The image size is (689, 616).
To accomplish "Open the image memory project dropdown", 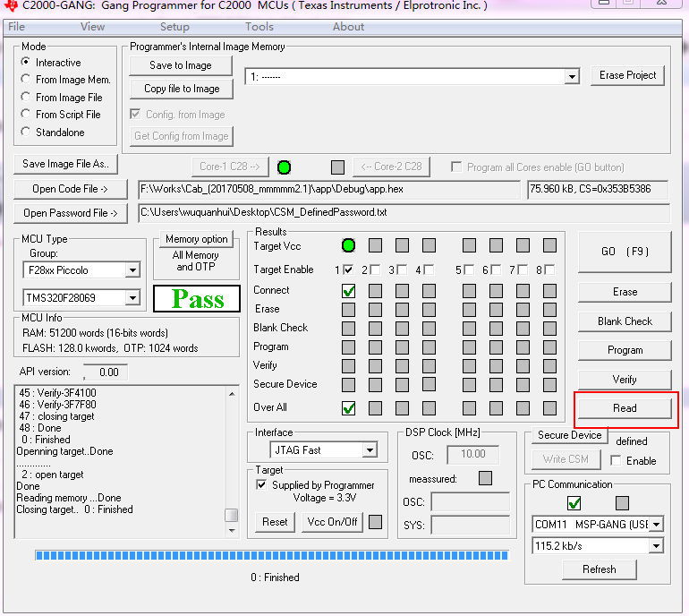I will click(x=572, y=77).
